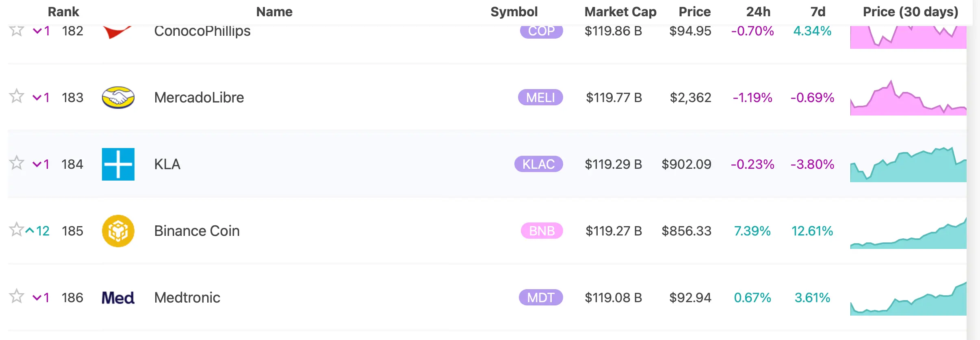Click the KLA blue plus logo
Viewport: 980px width, 340px height.
[x=118, y=164]
